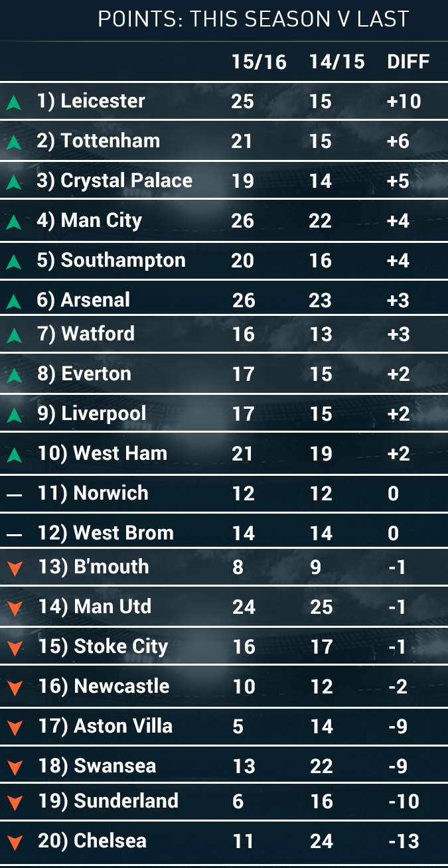Screen dimensions: 448x868
Task: Click the orange arrow beside Aston Villa
Action: pos(14,728)
